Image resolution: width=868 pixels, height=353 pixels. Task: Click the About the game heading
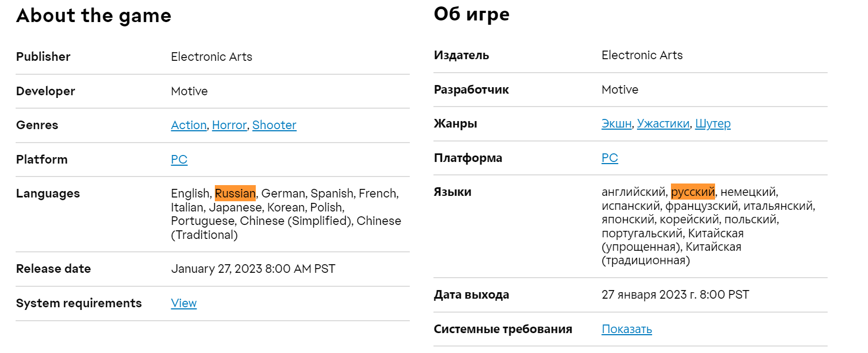click(94, 16)
